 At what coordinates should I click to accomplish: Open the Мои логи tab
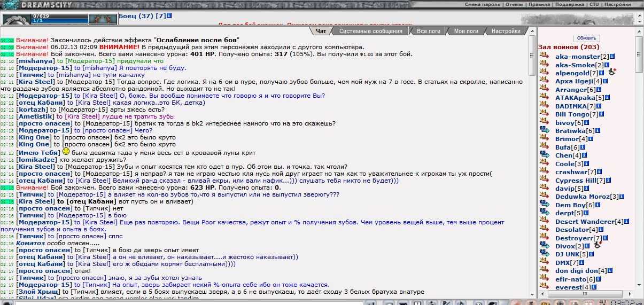point(466,32)
